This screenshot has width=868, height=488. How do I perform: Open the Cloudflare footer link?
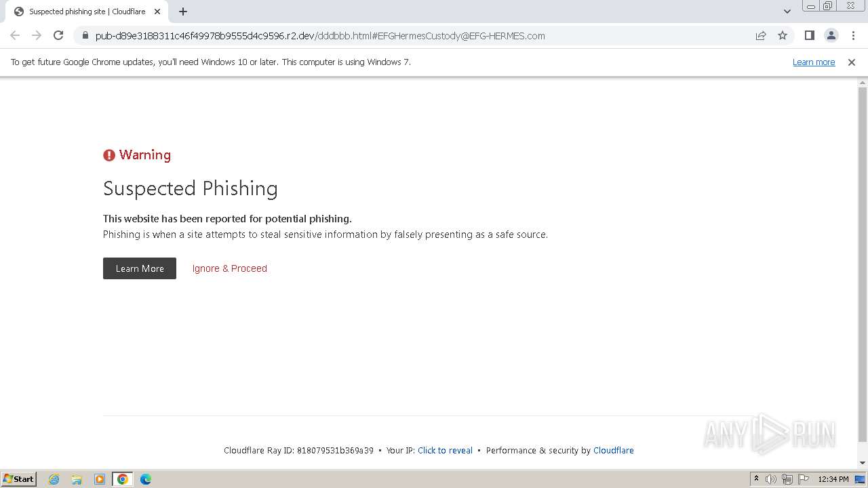pos(613,451)
